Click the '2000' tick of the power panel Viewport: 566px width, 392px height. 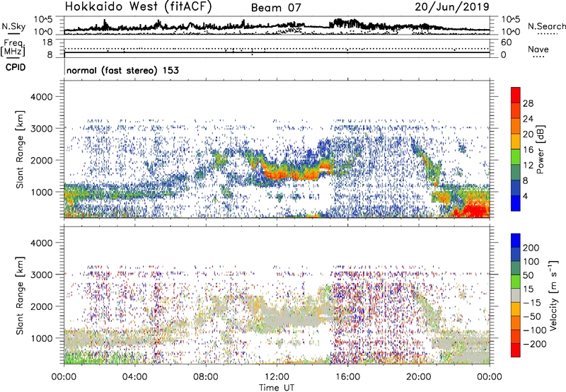click(42, 160)
